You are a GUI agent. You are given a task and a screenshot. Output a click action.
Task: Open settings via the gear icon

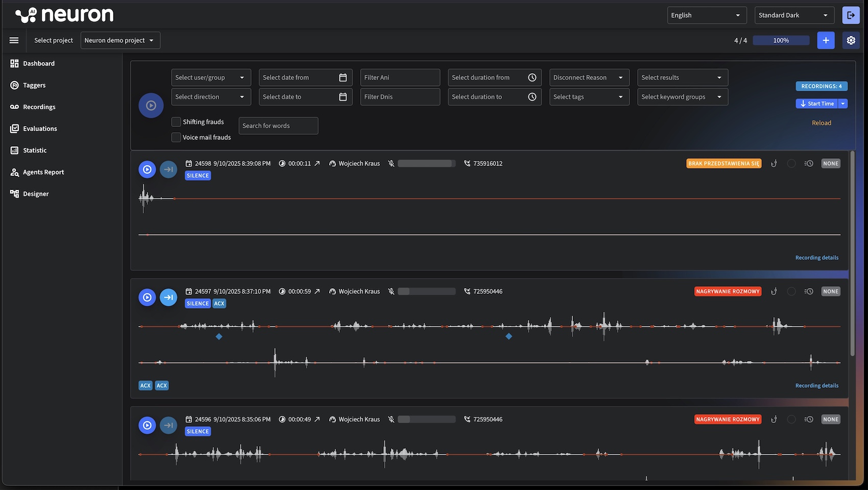(851, 40)
